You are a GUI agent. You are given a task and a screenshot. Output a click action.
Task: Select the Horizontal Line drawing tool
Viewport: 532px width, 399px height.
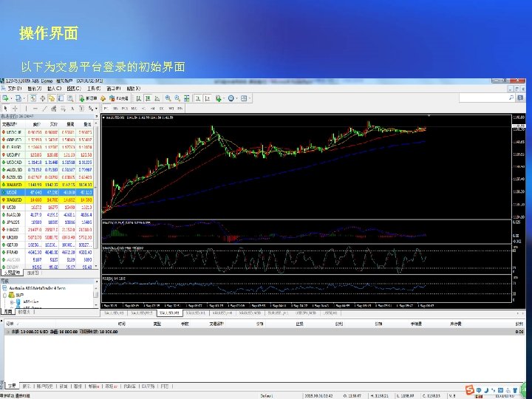tap(35, 109)
